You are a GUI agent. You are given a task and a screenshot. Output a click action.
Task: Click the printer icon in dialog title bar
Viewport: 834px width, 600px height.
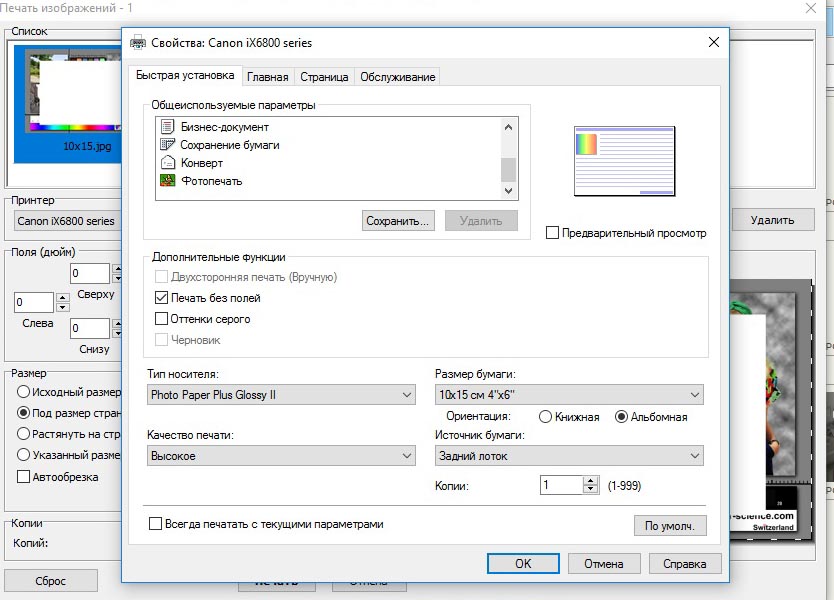point(138,43)
